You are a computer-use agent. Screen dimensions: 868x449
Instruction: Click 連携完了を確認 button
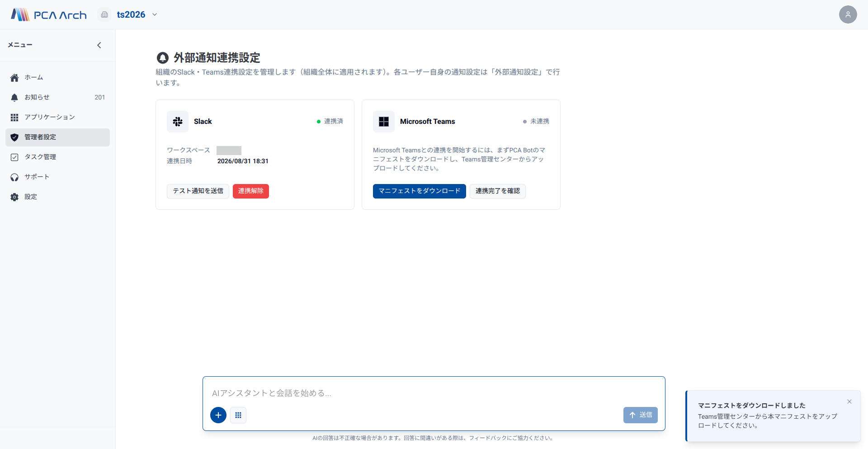[498, 191]
